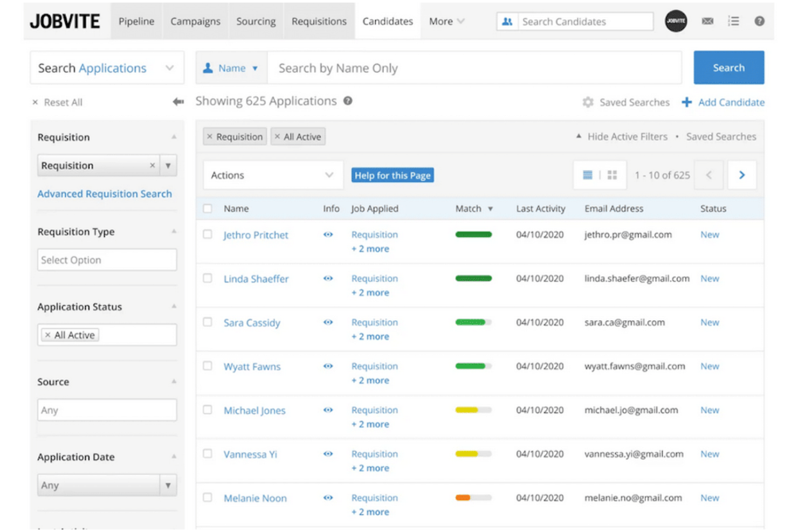Viewport: 798px width, 532px height.
Task: Click the info icon next to Showing 625 Applications
Action: 348,101
